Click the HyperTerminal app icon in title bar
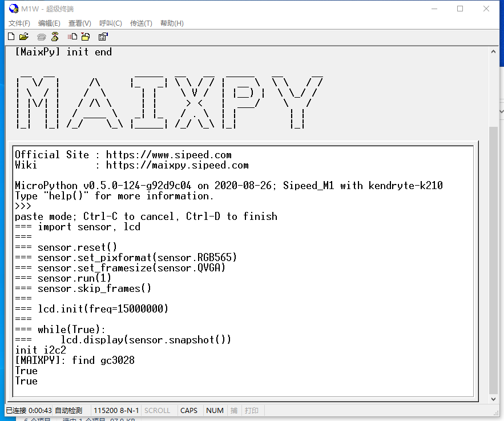 pyautogui.click(x=14, y=9)
